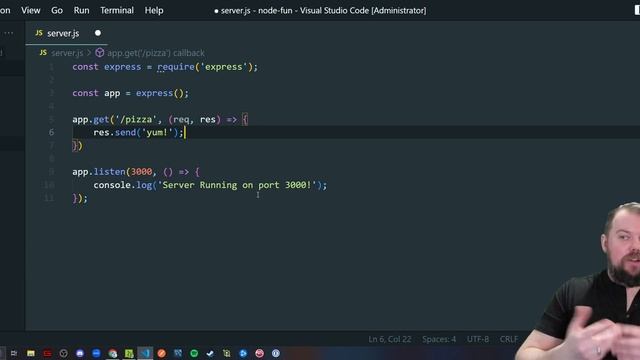Viewport: 640px width, 360px height.
Task: Open the sidebar more actions ellipsis
Action: point(9,33)
